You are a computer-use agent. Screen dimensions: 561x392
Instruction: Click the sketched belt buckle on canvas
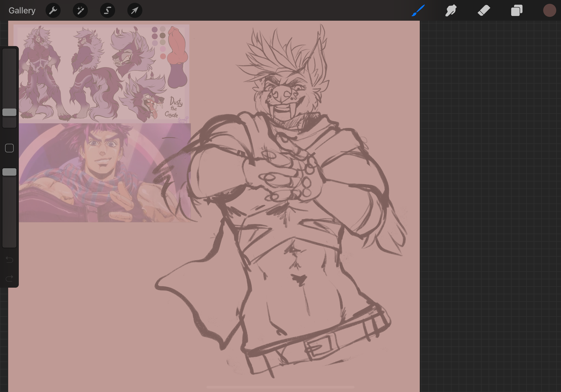[321, 347]
